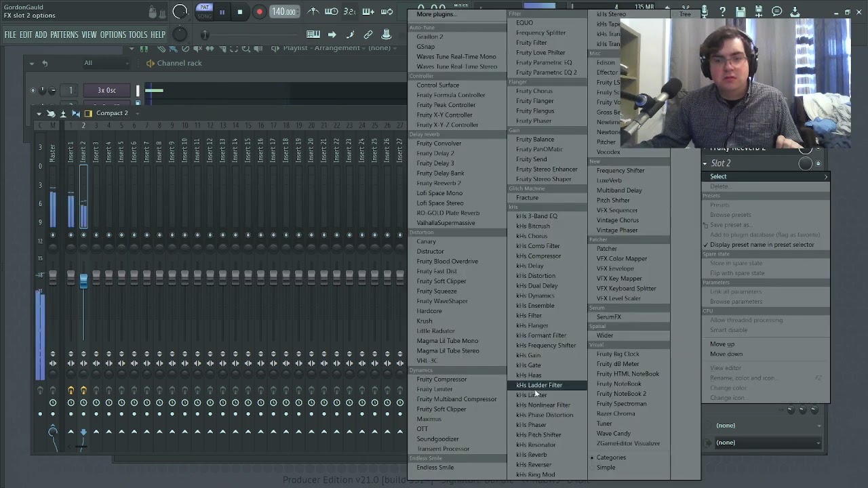Click the 140.000 tempo field
The height and width of the screenshot is (488, 868).
coord(283,12)
